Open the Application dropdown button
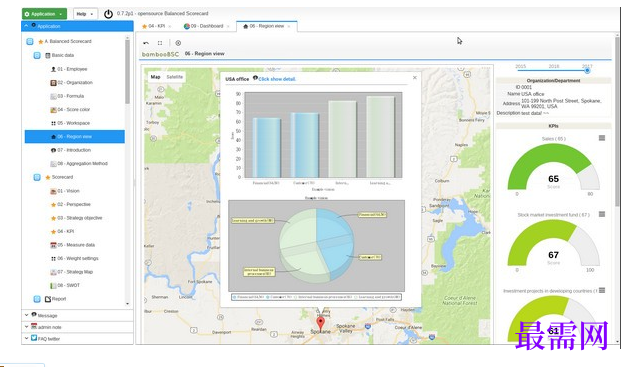The image size is (627, 367). click(44, 14)
